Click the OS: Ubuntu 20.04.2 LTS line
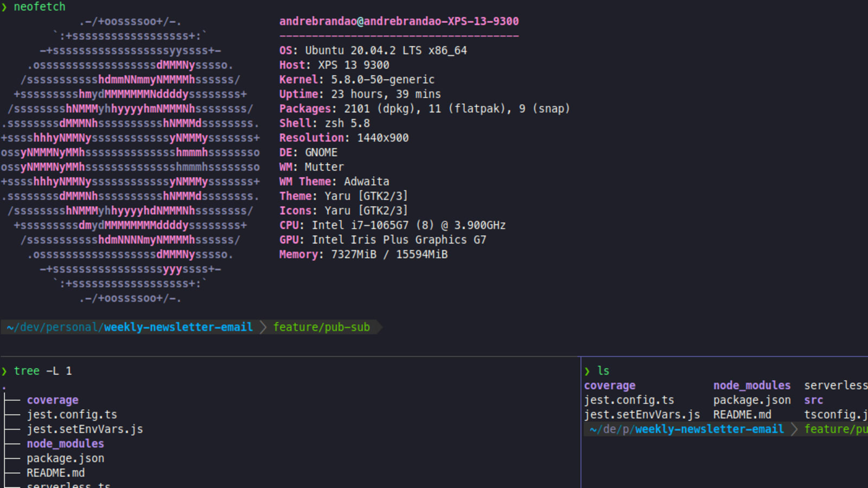 373,50
